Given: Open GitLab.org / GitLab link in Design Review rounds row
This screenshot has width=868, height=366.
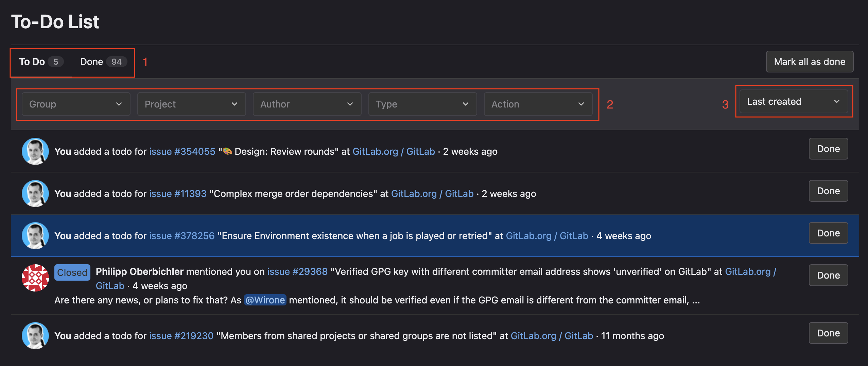Looking at the screenshot, I should (x=394, y=151).
